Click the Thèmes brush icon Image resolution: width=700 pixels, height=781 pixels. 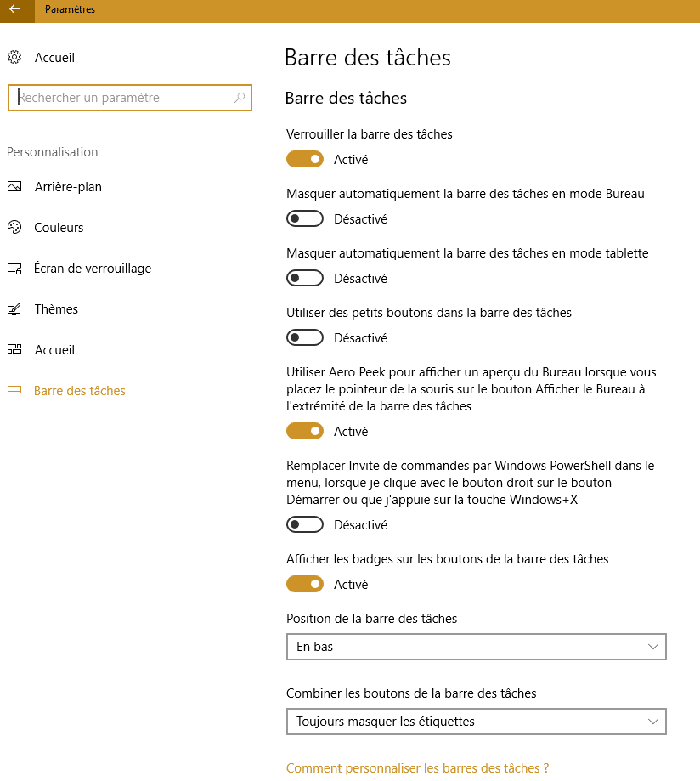point(14,309)
